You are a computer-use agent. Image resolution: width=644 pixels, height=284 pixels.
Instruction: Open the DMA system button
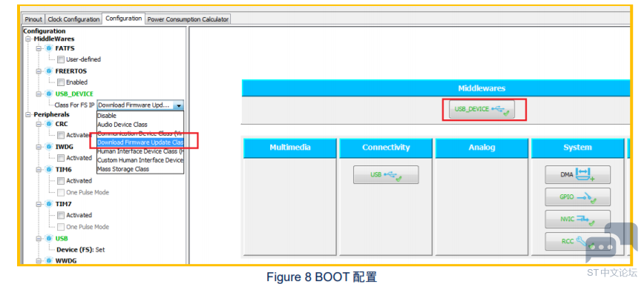578,175
